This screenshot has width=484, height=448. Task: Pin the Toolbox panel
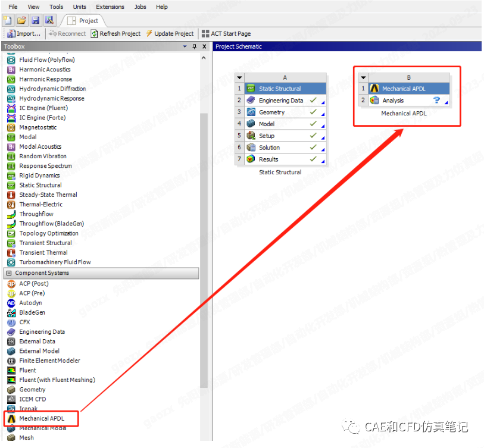click(x=195, y=46)
